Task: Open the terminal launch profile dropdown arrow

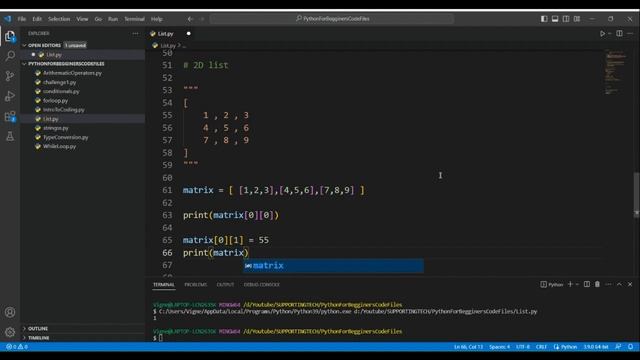Action: pos(577,284)
